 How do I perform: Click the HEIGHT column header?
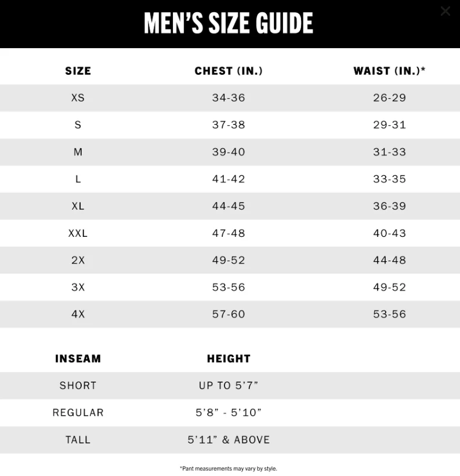click(229, 359)
